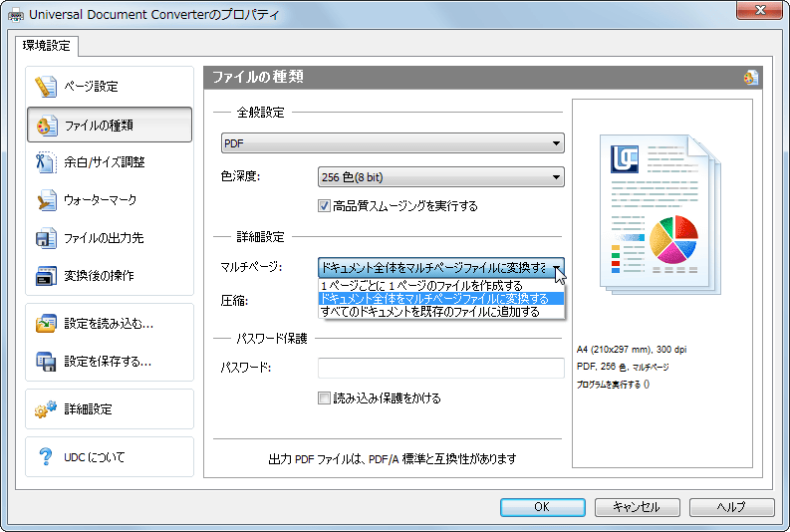Screen dimensions: 790x532
Task: Click the 設定を読み込む folder icon
Action: [46, 324]
